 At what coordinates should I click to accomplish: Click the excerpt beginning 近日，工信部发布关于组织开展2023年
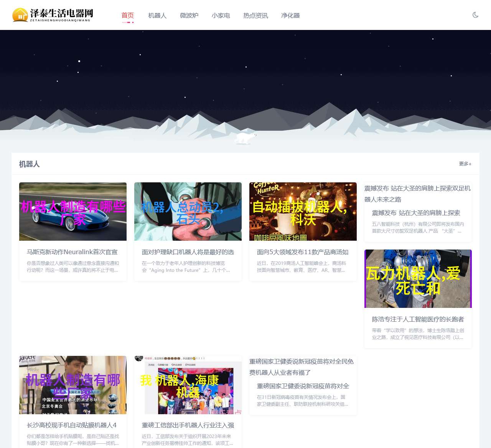pyautogui.click(x=188, y=440)
